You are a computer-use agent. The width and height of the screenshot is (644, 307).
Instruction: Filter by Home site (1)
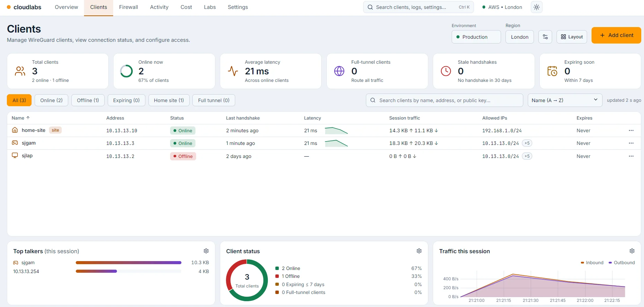pos(169,100)
